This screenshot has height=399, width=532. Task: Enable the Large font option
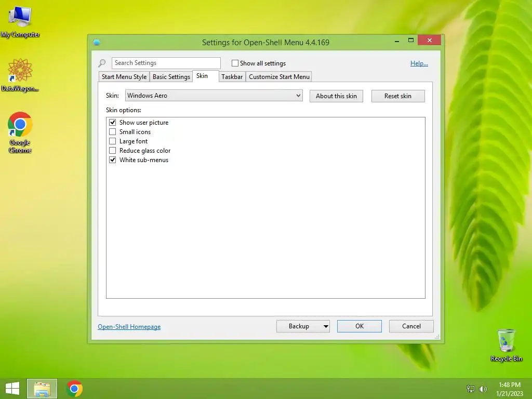112,141
